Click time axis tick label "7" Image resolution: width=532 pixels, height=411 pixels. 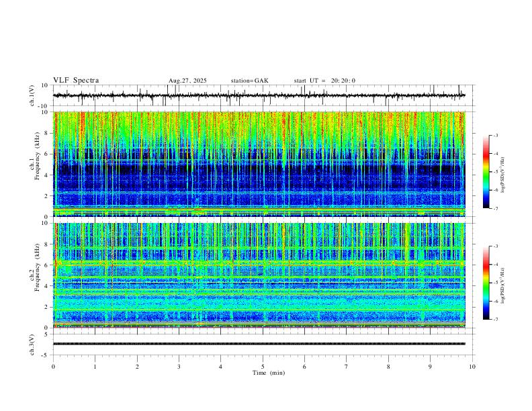coord(347,367)
